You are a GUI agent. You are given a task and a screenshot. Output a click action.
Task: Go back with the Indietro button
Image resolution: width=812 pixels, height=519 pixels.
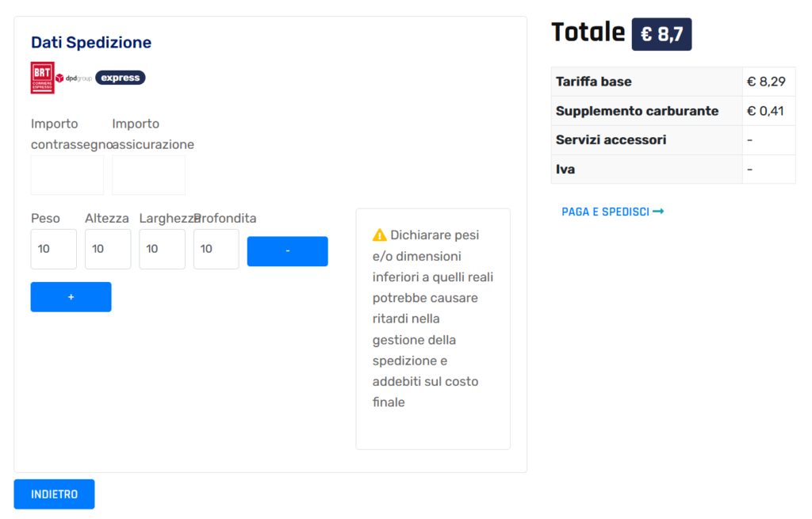click(54, 494)
